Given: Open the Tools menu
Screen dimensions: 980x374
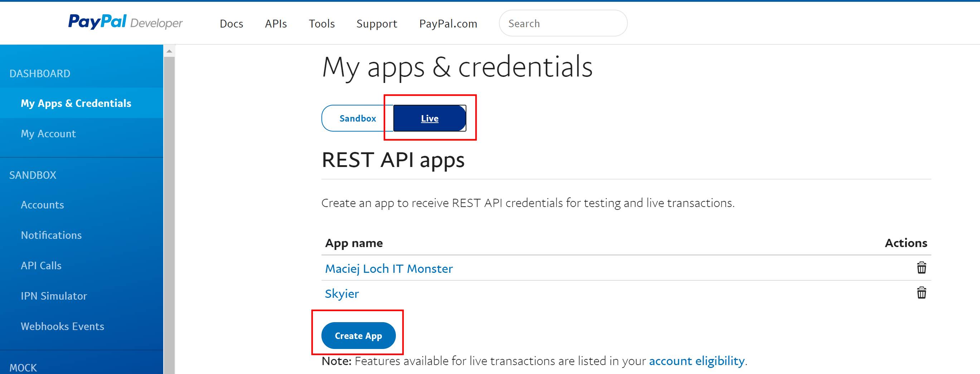Looking at the screenshot, I should point(321,24).
